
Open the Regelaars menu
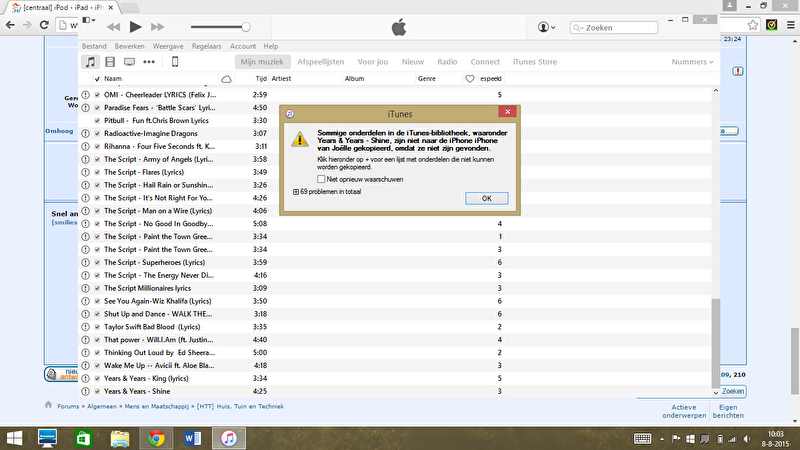click(207, 46)
